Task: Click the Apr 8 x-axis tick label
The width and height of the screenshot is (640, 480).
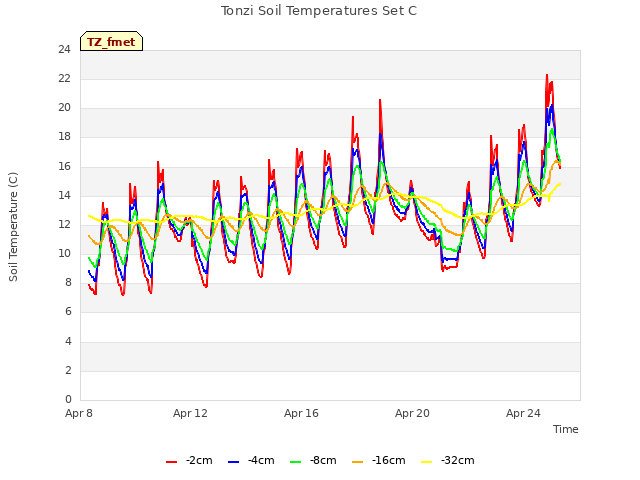Action: [79, 413]
